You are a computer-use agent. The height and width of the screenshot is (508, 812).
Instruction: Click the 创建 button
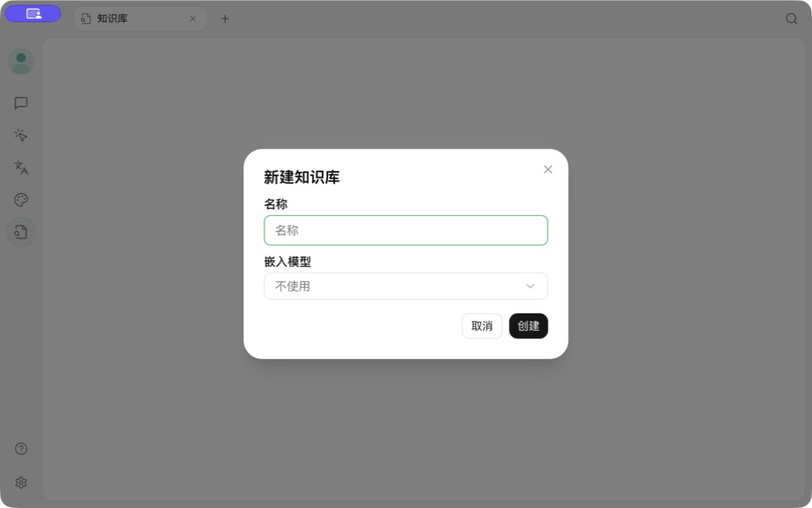528,326
